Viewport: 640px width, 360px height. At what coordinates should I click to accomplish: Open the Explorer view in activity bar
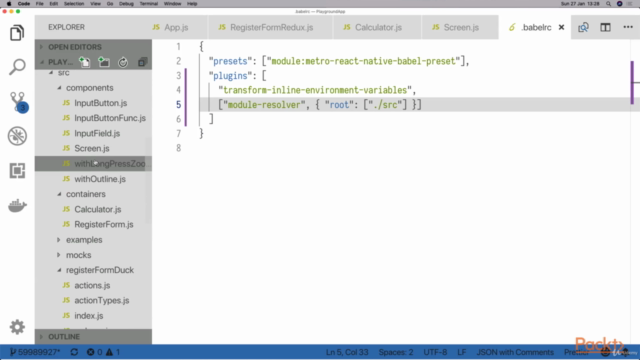coord(17,33)
